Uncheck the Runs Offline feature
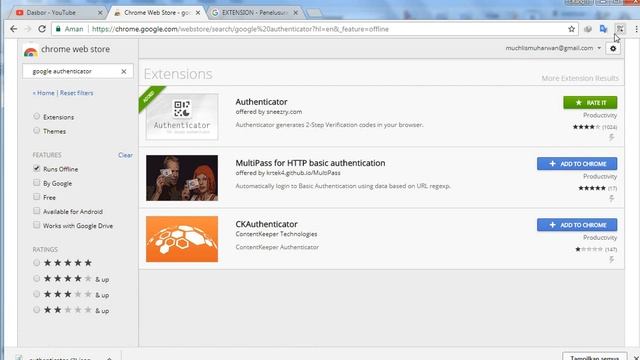The image size is (640, 360). pyautogui.click(x=37, y=169)
